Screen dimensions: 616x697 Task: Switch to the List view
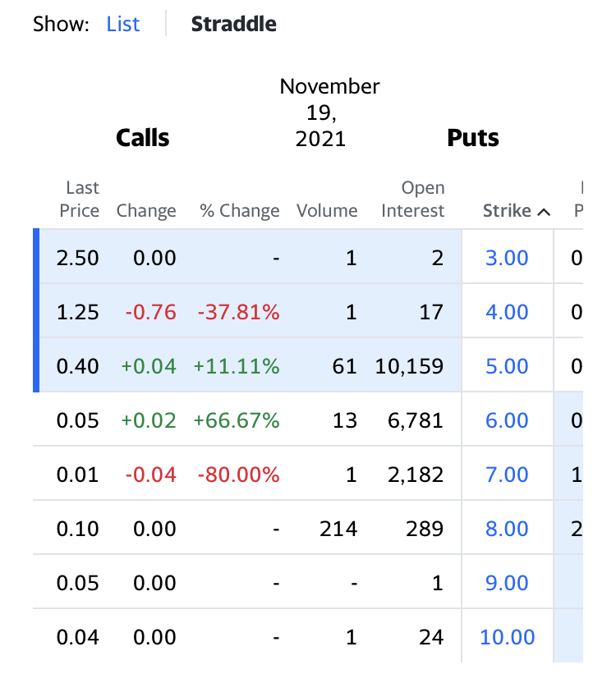coord(123,24)
